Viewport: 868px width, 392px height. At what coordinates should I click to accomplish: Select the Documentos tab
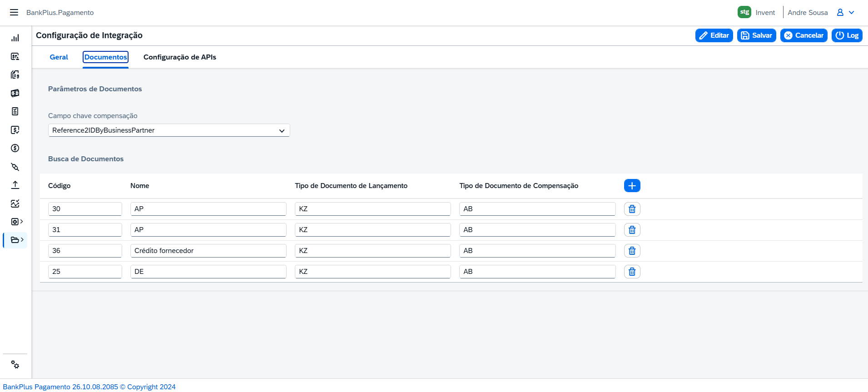tap(105, 57)
